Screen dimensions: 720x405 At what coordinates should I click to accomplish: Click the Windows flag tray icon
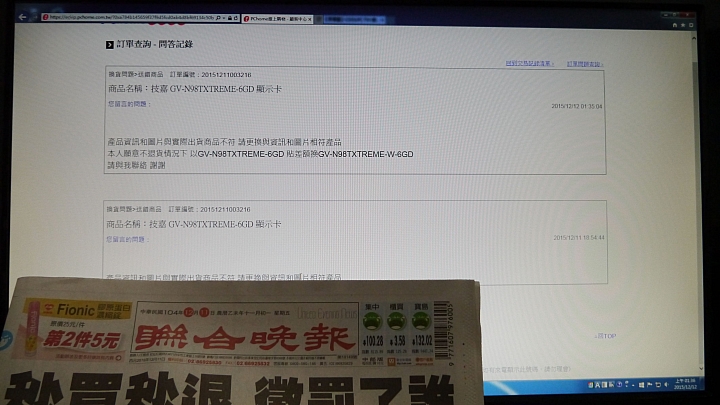click(641, 385)
